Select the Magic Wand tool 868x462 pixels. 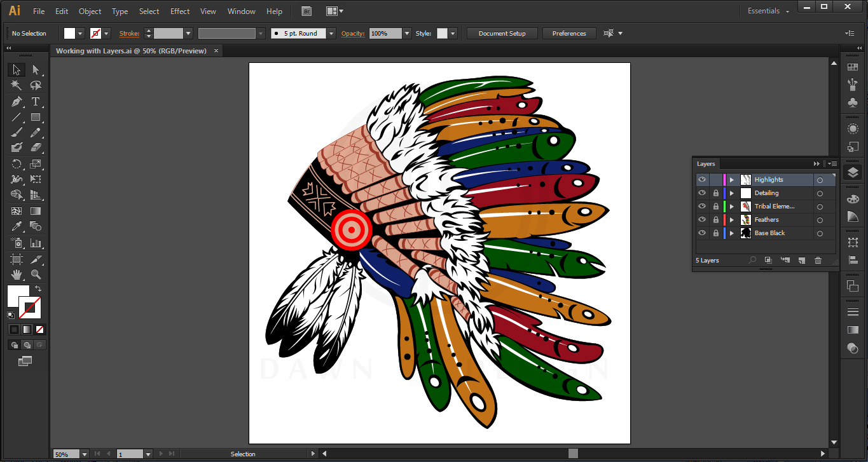tap(17, 85)
